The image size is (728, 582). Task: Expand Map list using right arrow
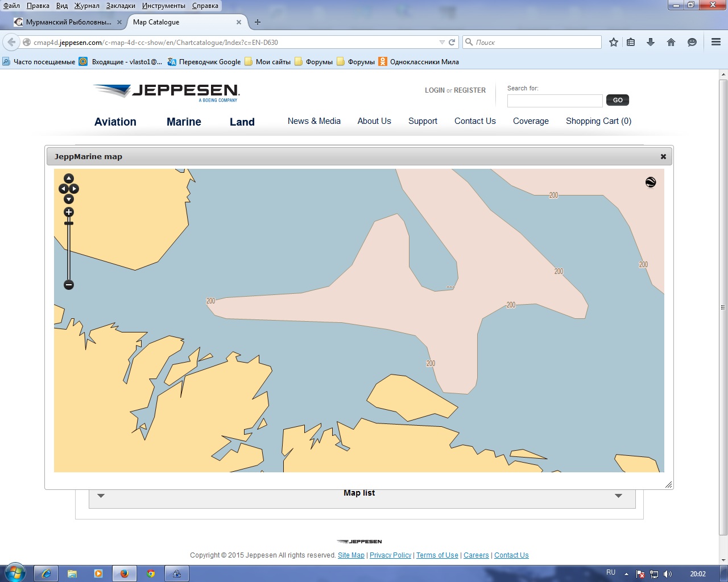[x=618, y=496]
